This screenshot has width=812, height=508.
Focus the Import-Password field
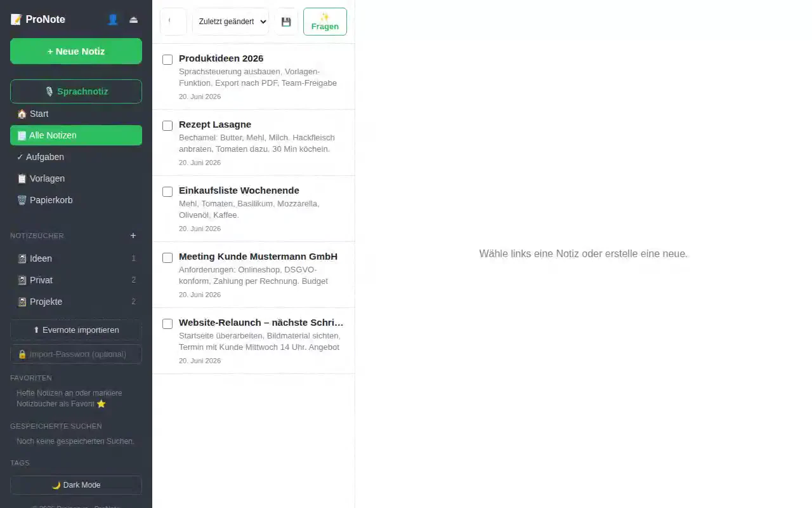coord(76,354)
